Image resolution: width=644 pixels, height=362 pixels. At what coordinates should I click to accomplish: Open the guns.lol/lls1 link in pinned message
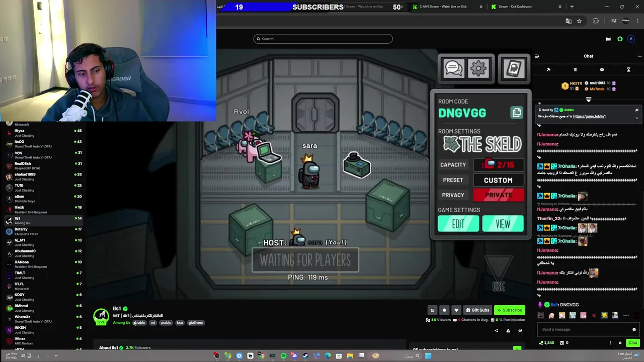click(x=589, y=117)
